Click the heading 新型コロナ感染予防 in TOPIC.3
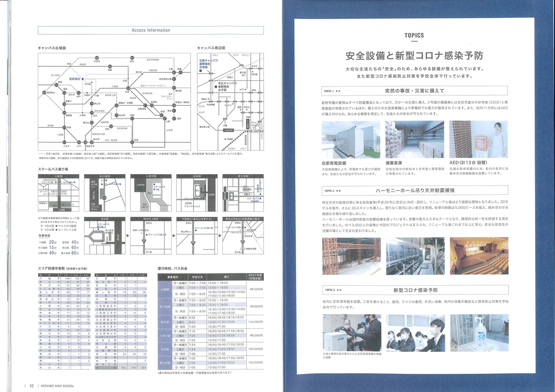 pyautogui.click(x=415, y=289)
